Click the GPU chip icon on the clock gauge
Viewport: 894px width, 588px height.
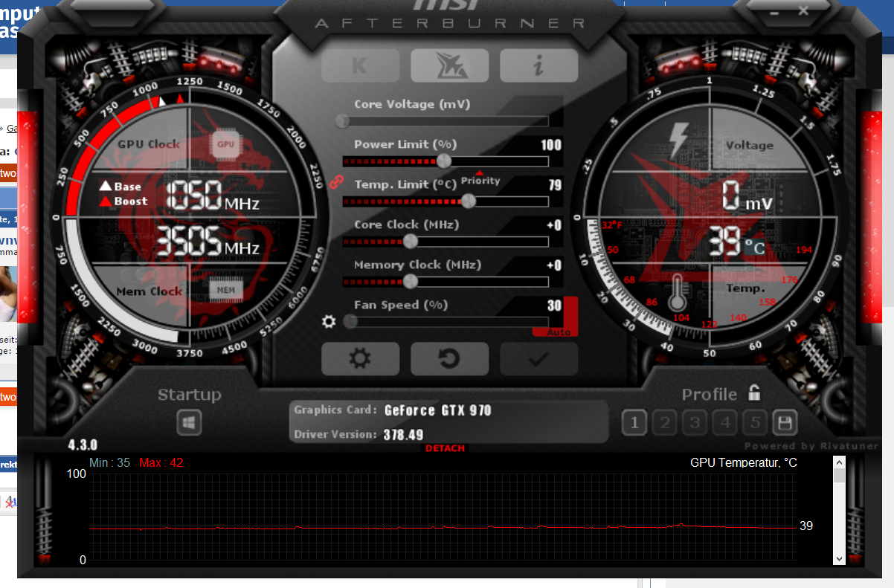pos(225,144)
